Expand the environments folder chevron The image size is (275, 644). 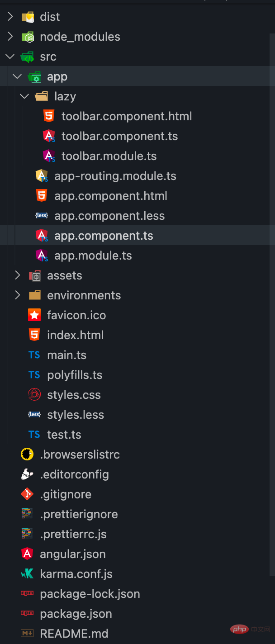[x=18, y=295]
